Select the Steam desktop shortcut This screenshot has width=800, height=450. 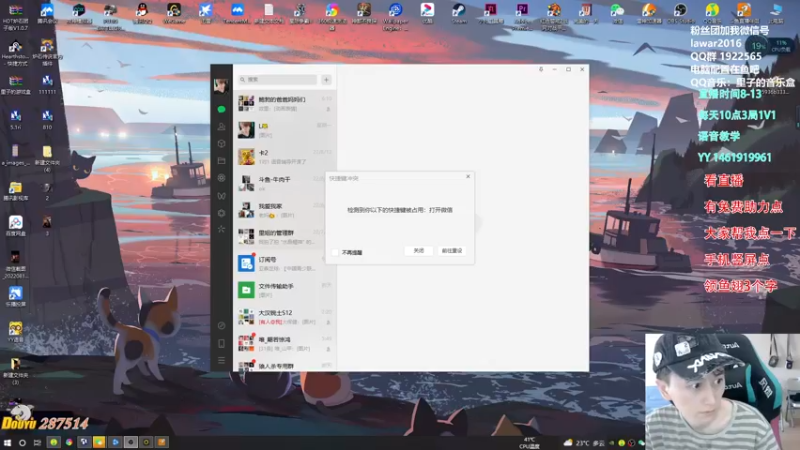(459, 13)
